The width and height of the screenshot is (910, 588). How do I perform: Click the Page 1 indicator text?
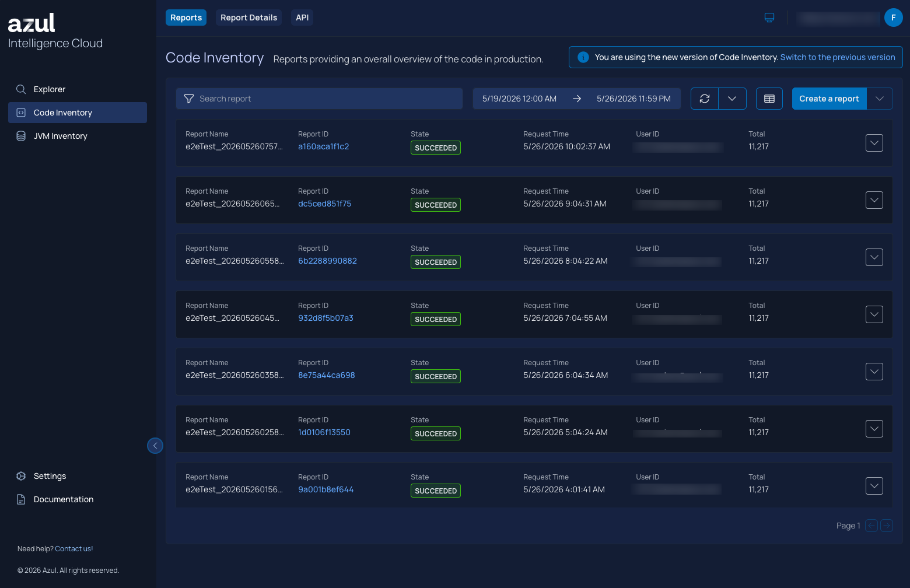click(848, 526)
